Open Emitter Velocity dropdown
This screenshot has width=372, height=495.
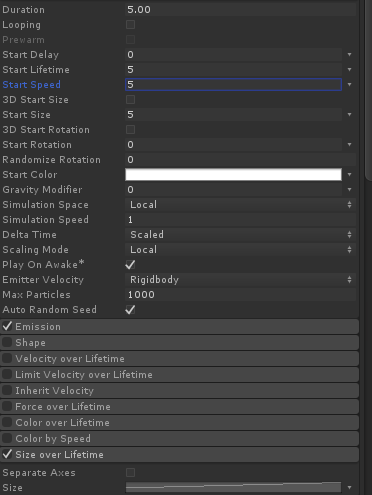click(x=241, y=280)
